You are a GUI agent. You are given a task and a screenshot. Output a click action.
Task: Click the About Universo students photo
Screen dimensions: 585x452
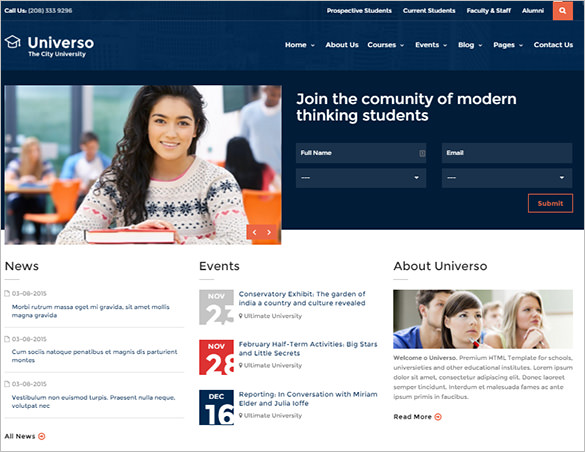point(483,319)
